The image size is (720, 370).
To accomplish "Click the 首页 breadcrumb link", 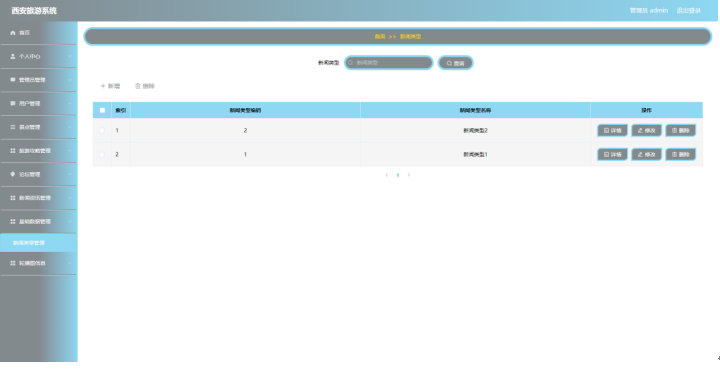I will 380,36.
